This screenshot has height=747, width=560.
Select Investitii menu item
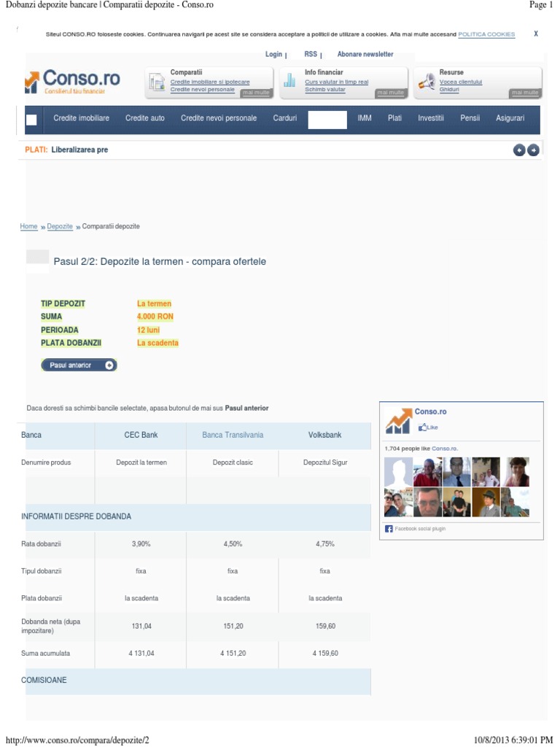point(430,118)
